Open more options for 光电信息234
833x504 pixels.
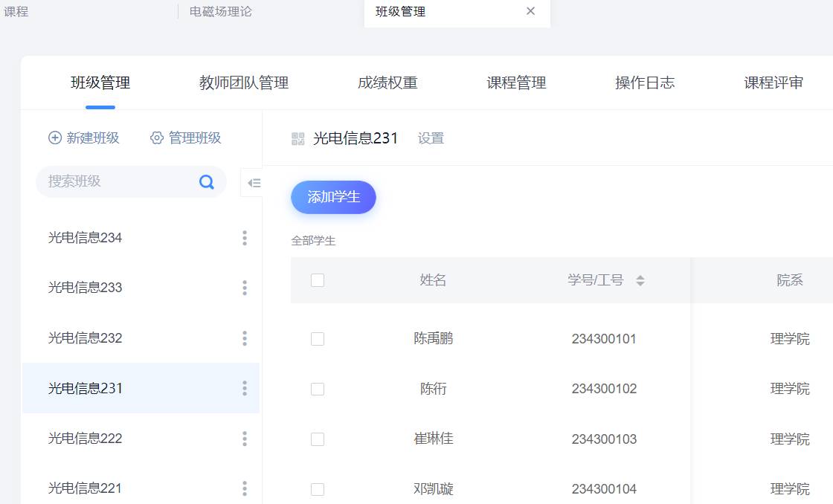[x=244, y=238]
